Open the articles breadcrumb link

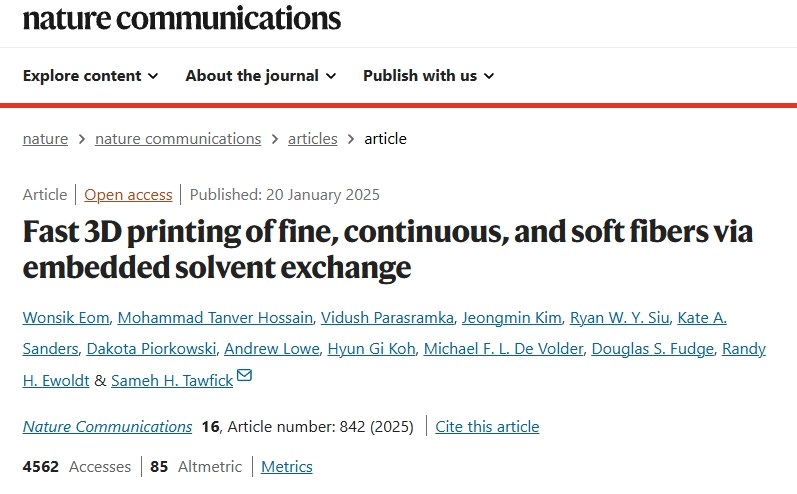(312, 139)
